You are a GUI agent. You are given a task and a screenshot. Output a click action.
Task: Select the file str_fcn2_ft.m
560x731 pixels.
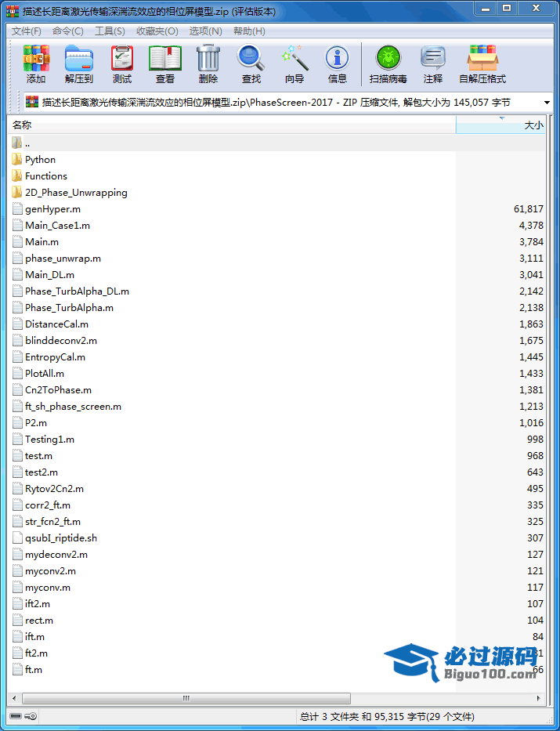(x=52, y=522)
